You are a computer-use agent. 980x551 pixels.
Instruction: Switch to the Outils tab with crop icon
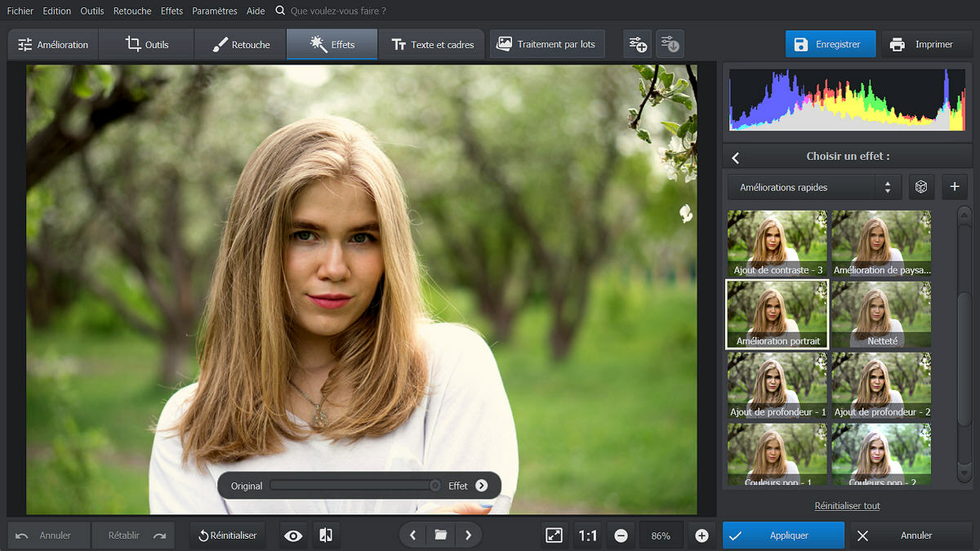tap(146, 44)
